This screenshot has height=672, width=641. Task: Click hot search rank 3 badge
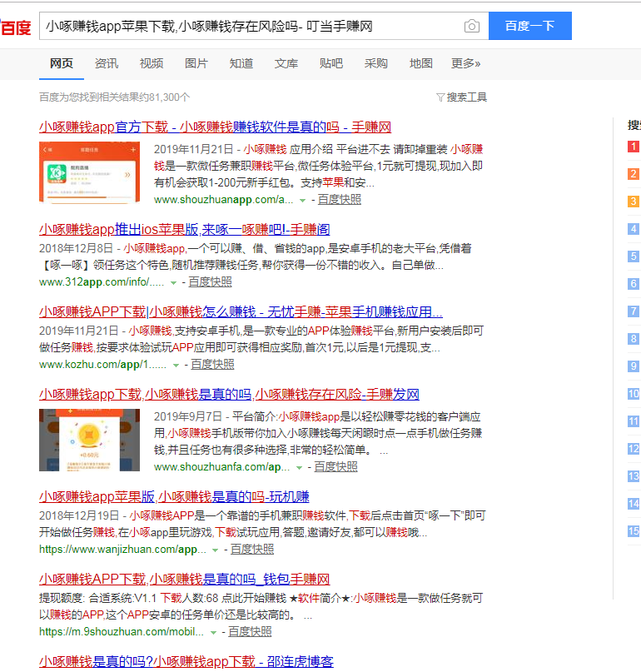point(634,202)
